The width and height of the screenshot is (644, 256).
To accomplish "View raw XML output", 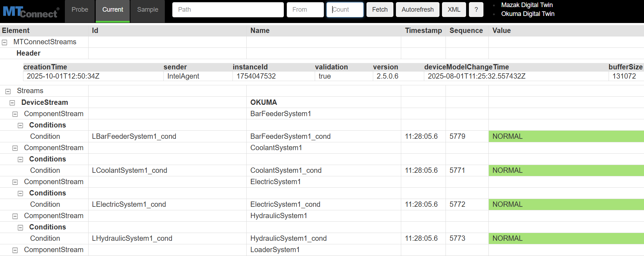I will tap(454, 10).
